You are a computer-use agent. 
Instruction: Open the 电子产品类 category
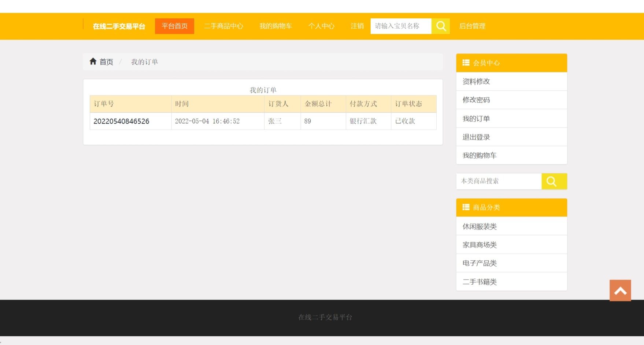[479, 263]
